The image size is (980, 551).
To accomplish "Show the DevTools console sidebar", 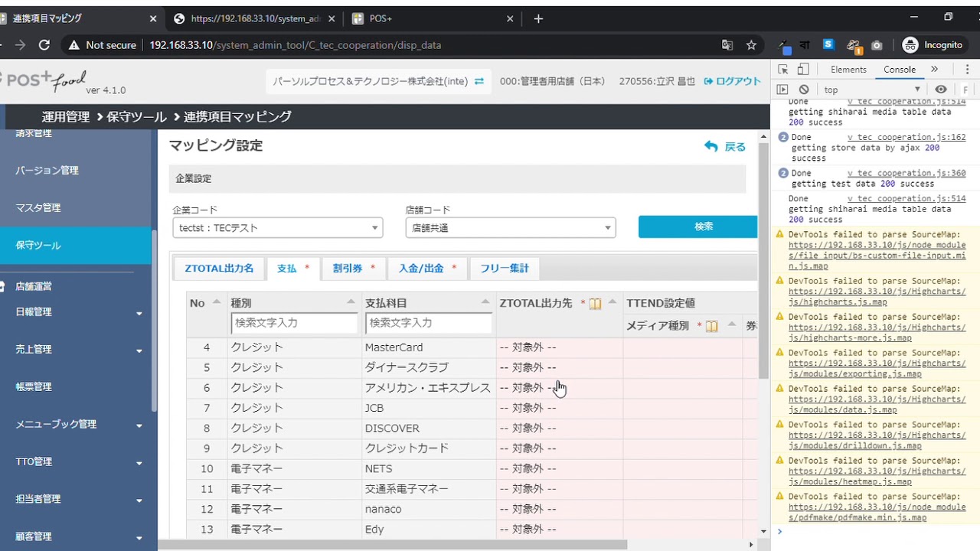I will point(782,90).
